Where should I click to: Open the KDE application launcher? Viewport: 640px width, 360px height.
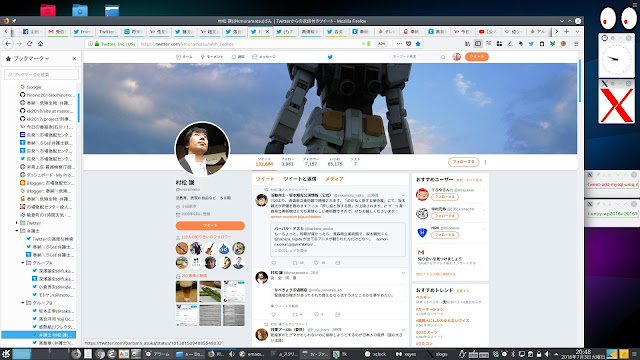[x=6, y=354]
